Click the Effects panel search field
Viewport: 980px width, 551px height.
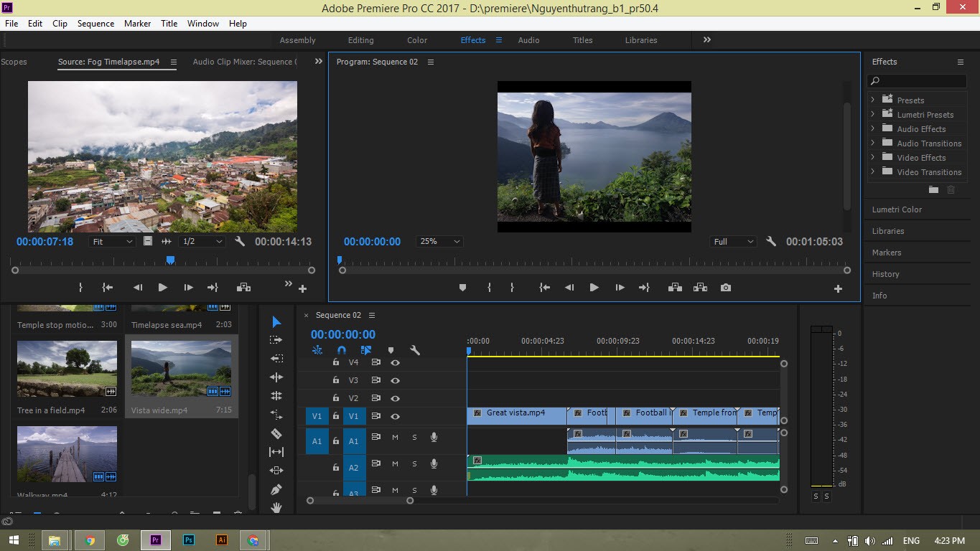coord(917,81)
